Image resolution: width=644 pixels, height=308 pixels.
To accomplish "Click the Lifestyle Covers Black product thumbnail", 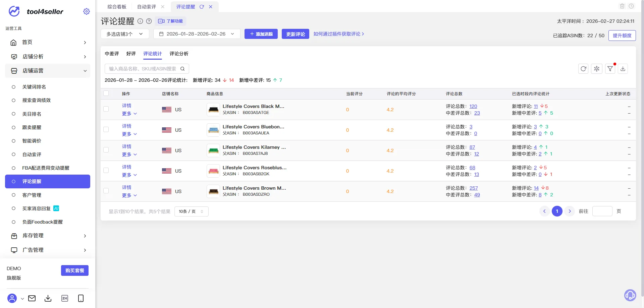I will 213,110.
